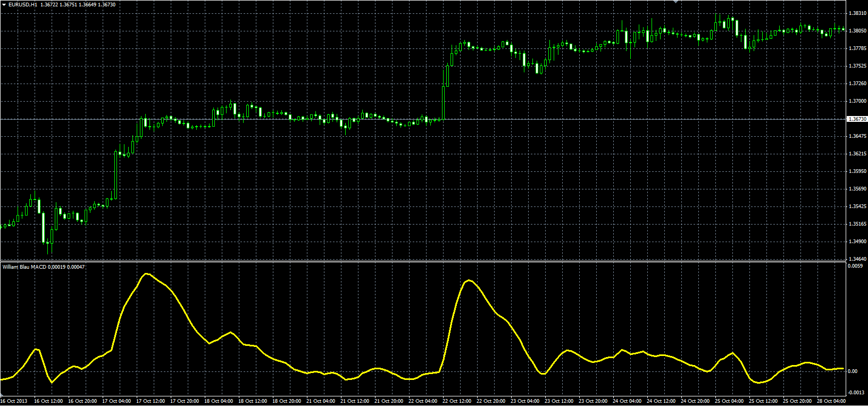Click the 25 Oct 04:00 time label
This screenshot has width=868, height=406.
pyautogui.click(x=729, y=401)
